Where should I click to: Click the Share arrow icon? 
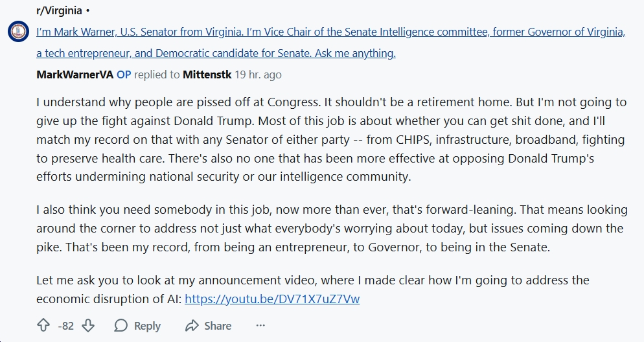(x=191, y=325)
